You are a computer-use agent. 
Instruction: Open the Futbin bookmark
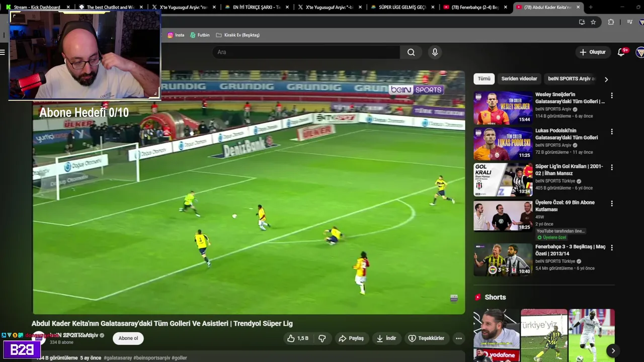pyautogui.click(x=200, y=35)
